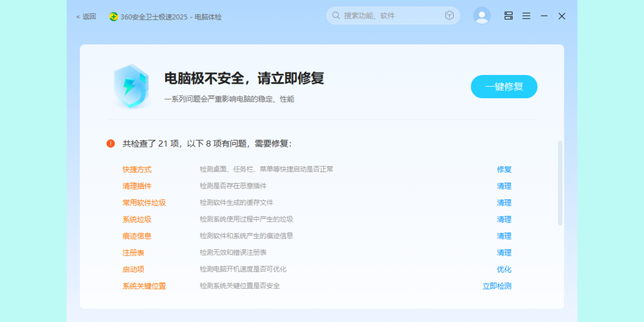Click the cube icon in search bar
The height and width of the screenshot is (322, 644).
coord(449,16)
